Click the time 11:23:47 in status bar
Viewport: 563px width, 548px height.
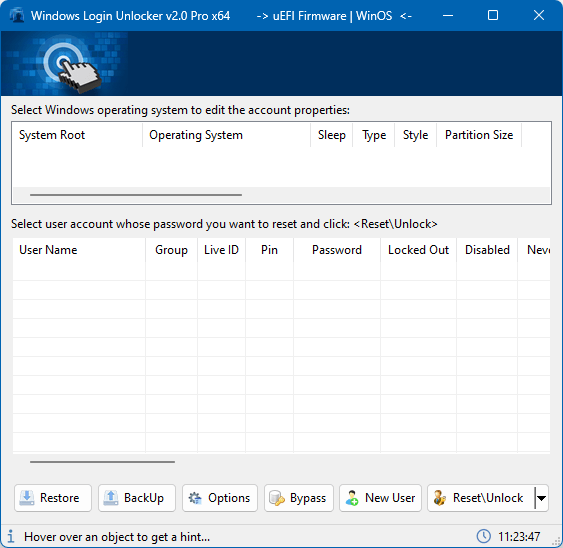519,537
